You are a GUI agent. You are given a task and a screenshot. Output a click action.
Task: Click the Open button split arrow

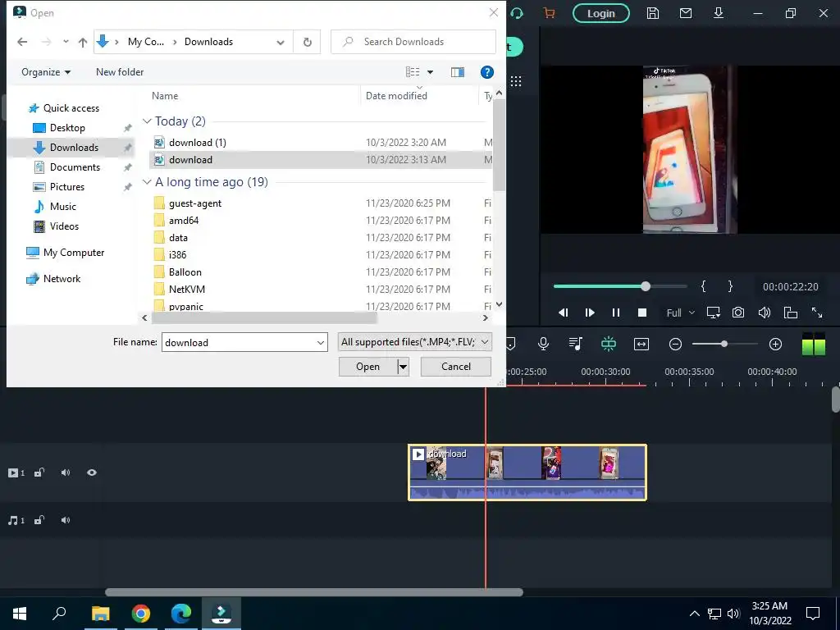pos(403,367)
